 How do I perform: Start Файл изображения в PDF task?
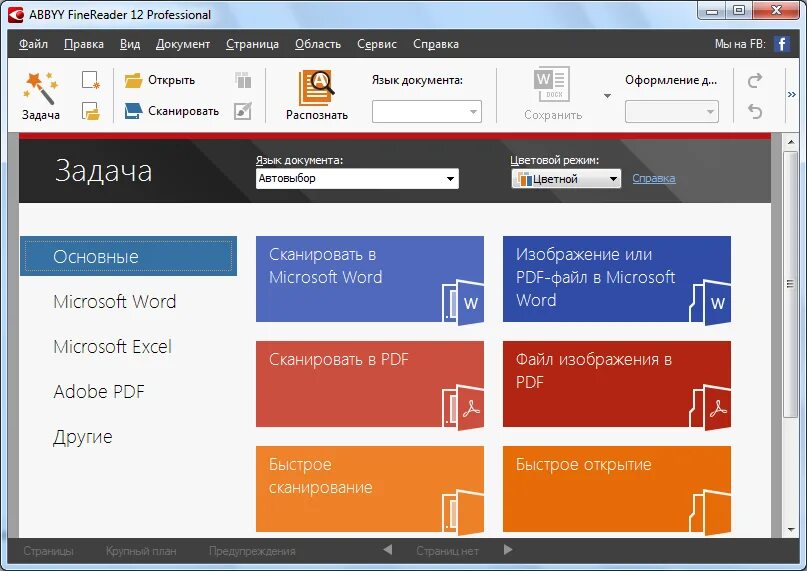[617, 384]
